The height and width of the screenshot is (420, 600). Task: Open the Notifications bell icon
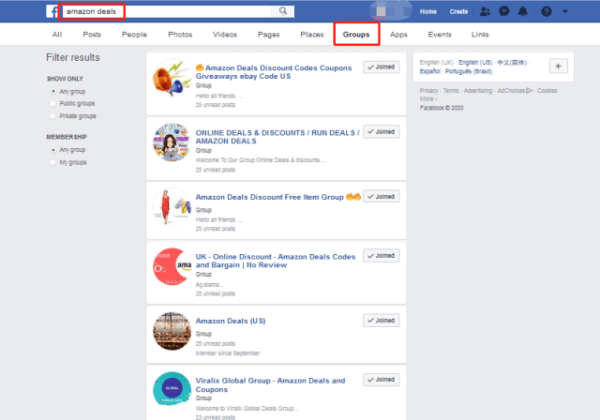click(x=523, y=11)
